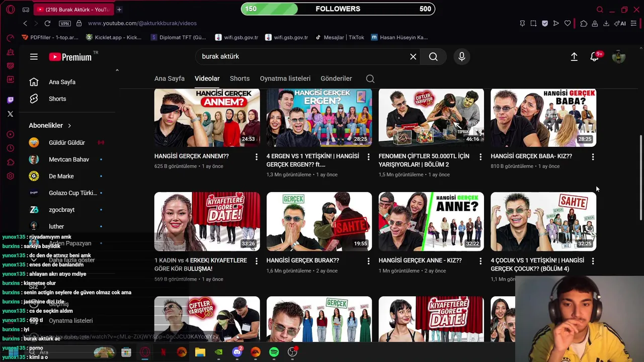644x362 pixels.
Task: Open the notifications bell
Action: pos(594,57)
